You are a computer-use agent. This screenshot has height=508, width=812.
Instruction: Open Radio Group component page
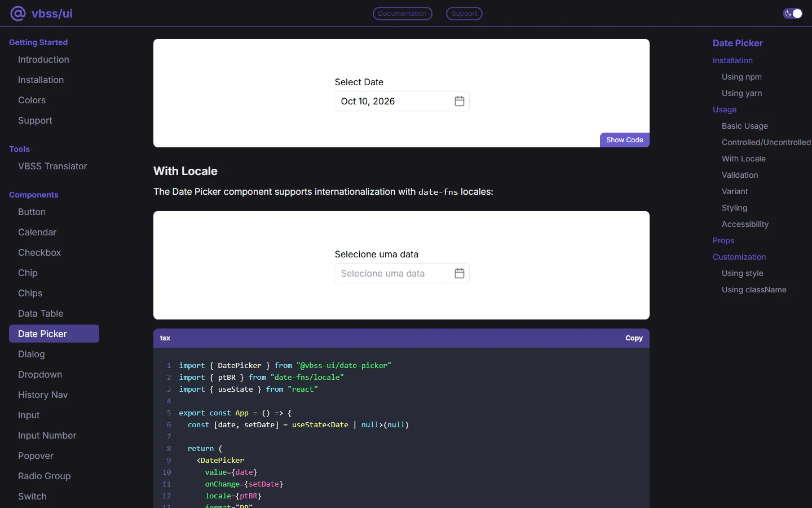[44, 476]
